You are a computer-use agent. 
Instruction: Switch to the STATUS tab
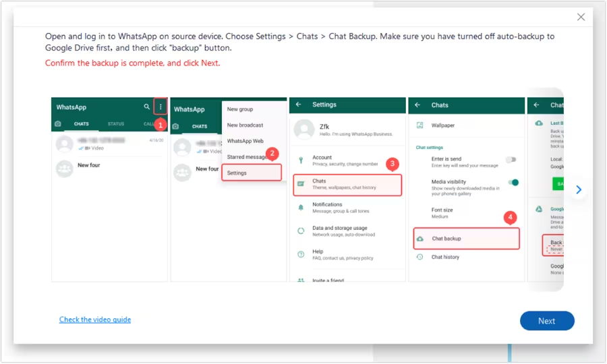click(x=116, y=124)
